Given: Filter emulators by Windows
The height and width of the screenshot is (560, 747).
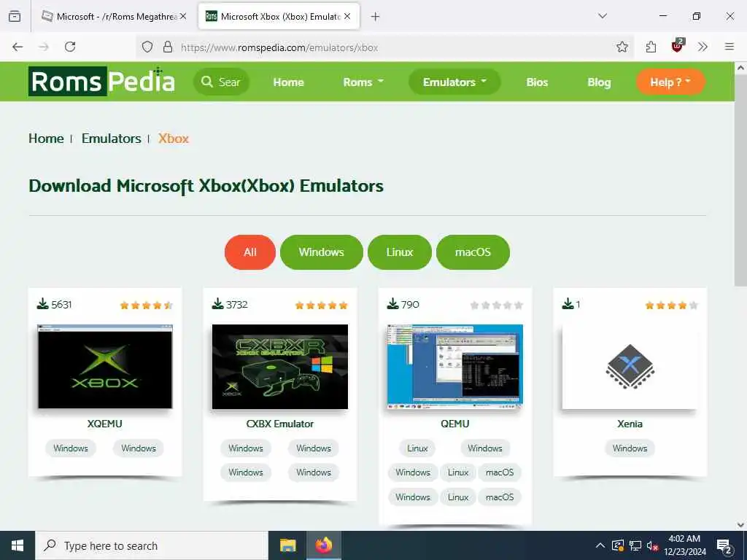Looking at the screenshot, I should point(322,252).
